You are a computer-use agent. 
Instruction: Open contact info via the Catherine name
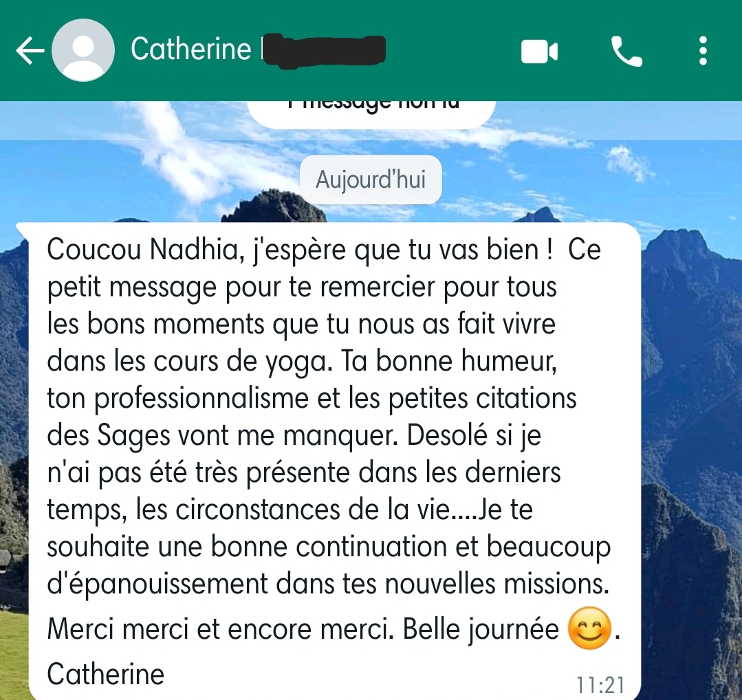190,49
